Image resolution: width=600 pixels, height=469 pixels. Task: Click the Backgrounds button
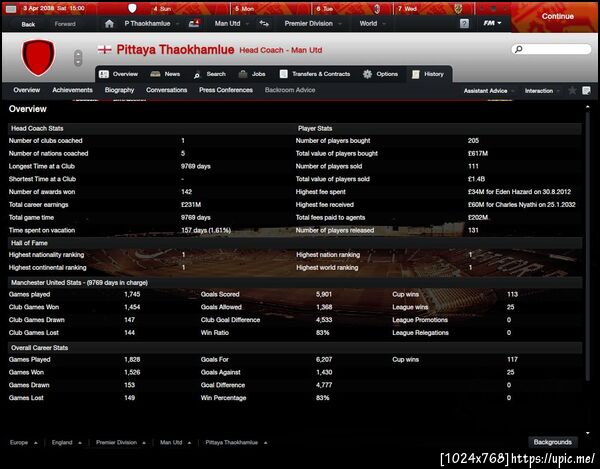pyautogui.click(x=553, y=442)
